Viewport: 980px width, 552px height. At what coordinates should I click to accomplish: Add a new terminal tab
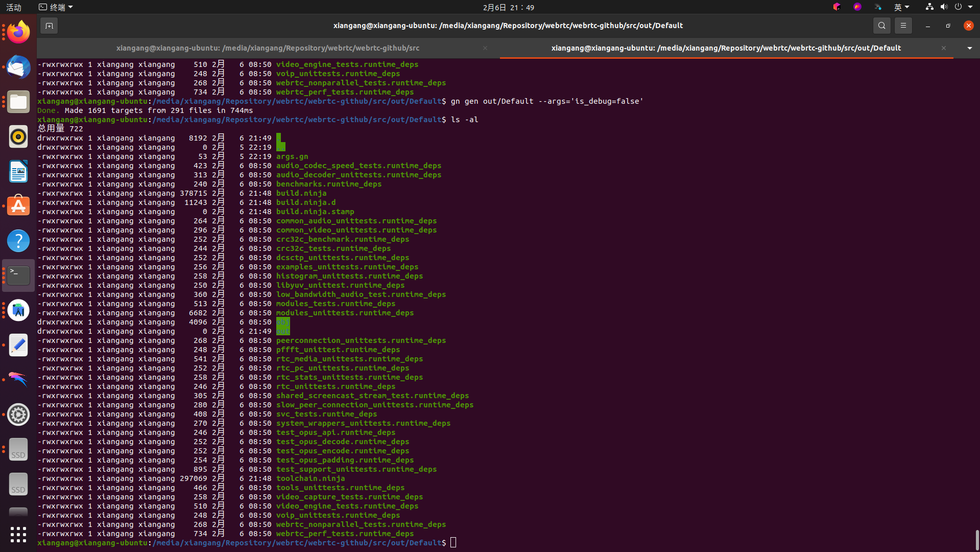(49, 26)
